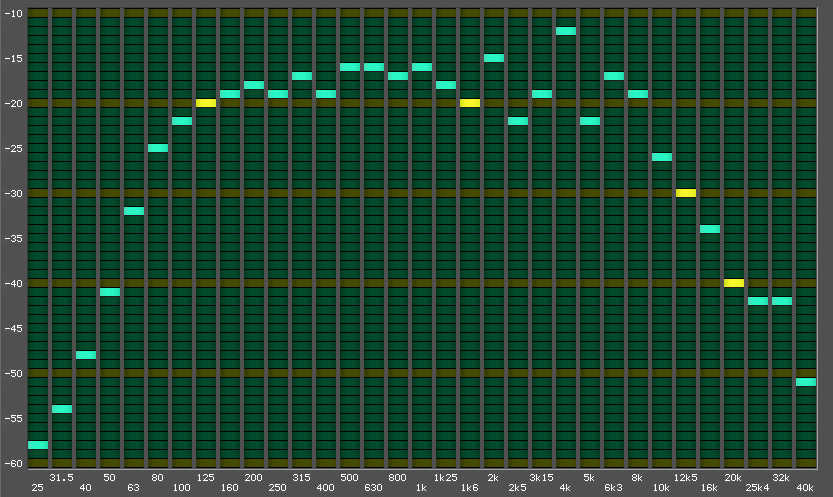Select the 50 Hz band level marker

point(110,292)
